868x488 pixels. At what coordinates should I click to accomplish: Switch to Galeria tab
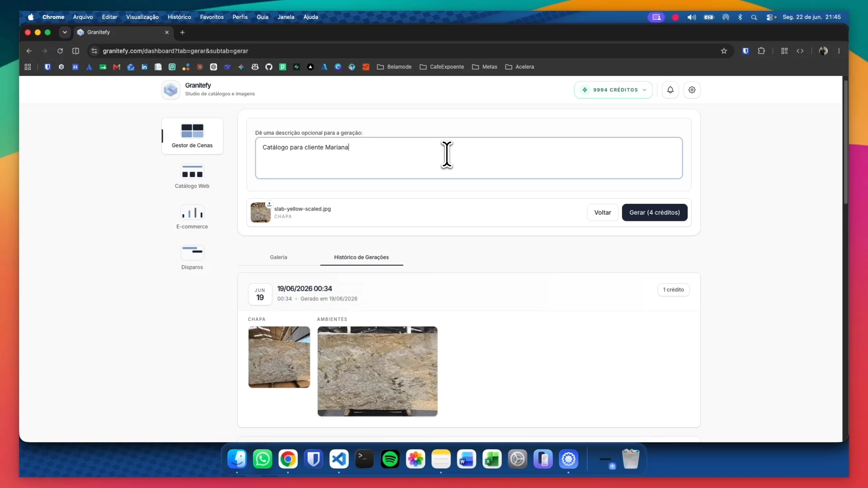[x=278, y=257]
